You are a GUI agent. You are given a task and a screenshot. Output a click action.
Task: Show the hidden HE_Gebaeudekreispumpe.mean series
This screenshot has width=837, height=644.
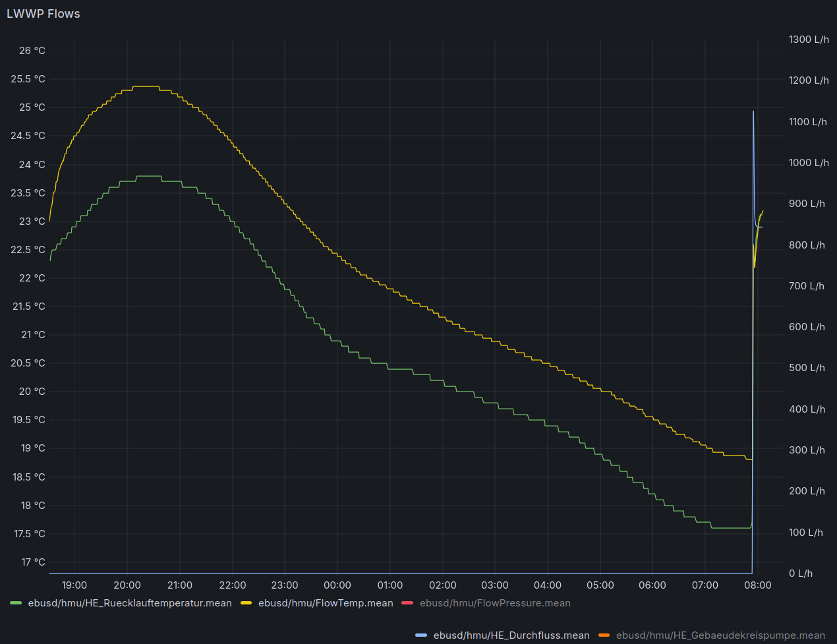click(x=720, y=635)
